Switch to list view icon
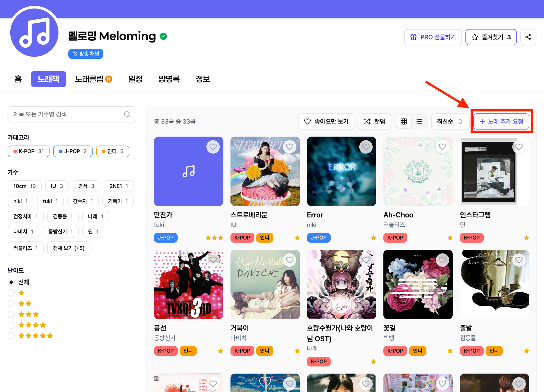544x392 pixels. tap(419, 121)
